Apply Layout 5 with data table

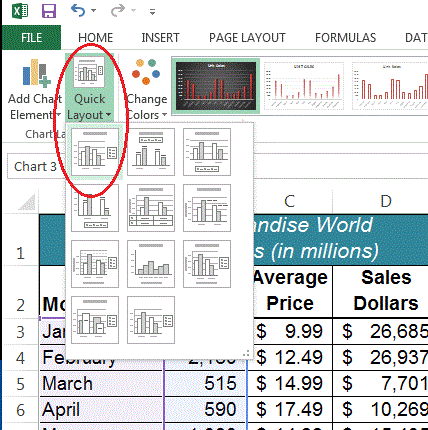[x=151, y=208]
